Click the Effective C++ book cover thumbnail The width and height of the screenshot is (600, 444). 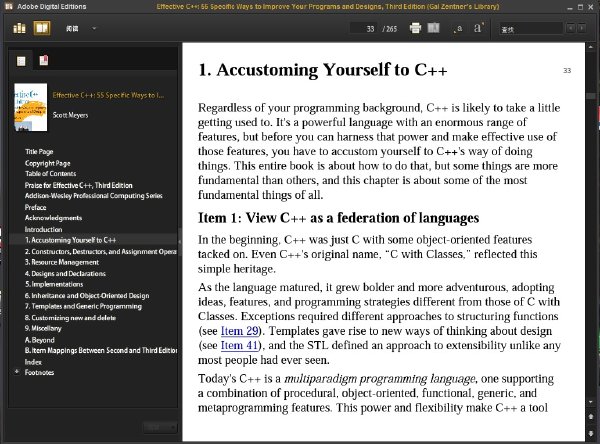31,107
